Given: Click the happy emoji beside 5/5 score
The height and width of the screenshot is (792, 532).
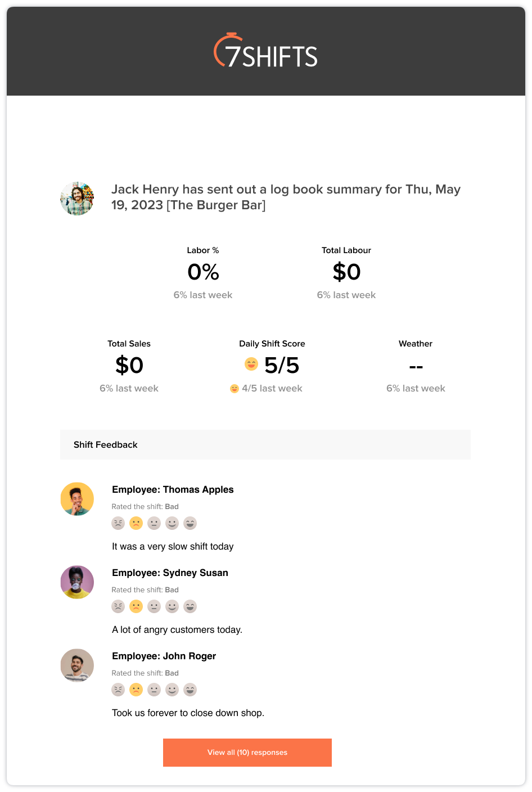Looking at the screenshot, I should (251, 364).
